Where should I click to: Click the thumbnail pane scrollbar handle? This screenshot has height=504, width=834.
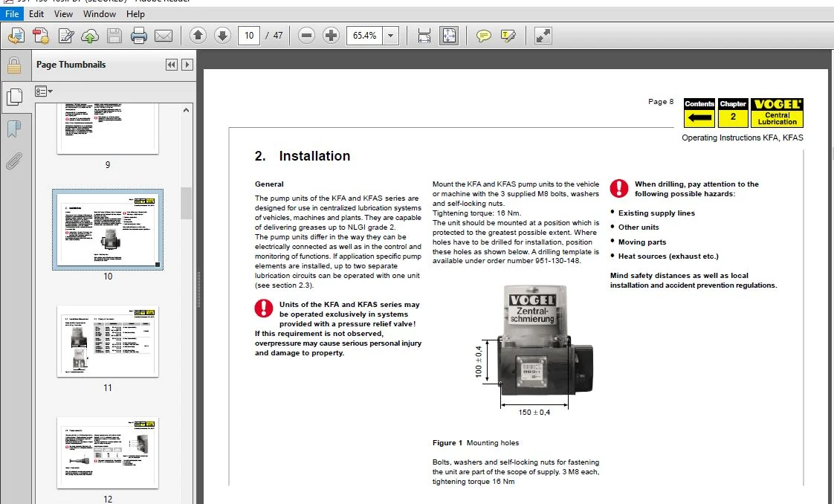186,203
